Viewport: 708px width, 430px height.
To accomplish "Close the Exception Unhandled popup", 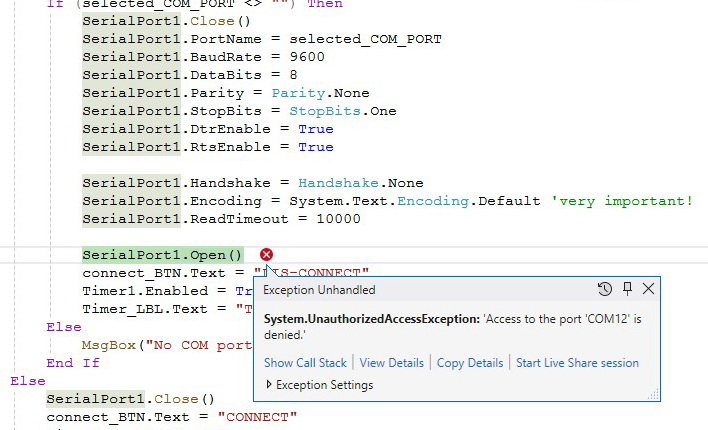I will click(x=648, y=289).
